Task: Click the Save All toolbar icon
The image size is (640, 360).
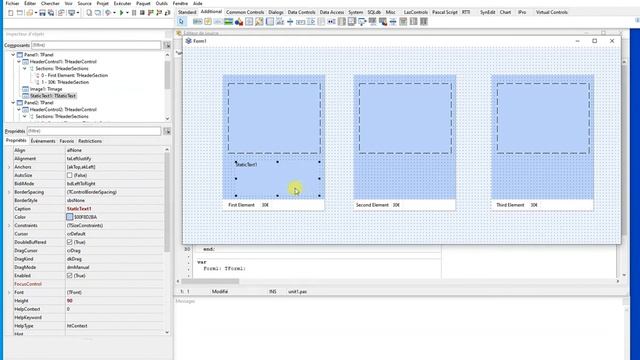Action: point(51,13)
